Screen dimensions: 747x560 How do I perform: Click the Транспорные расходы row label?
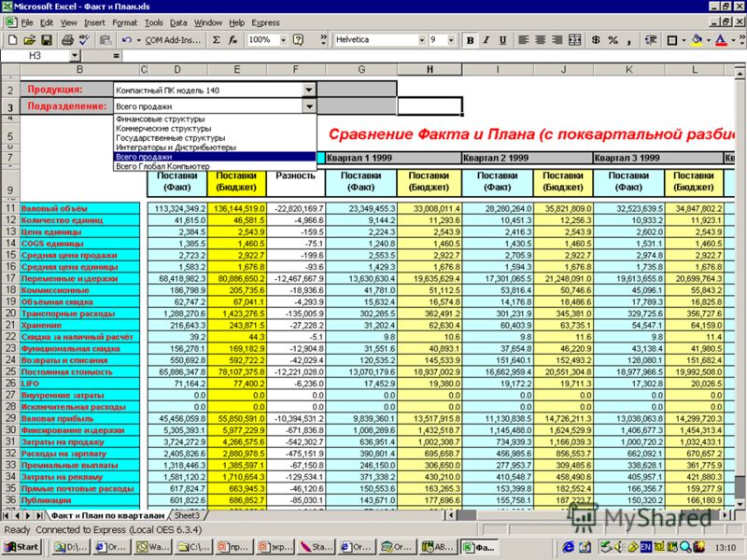pyautogui.click(x=80, y=314)
